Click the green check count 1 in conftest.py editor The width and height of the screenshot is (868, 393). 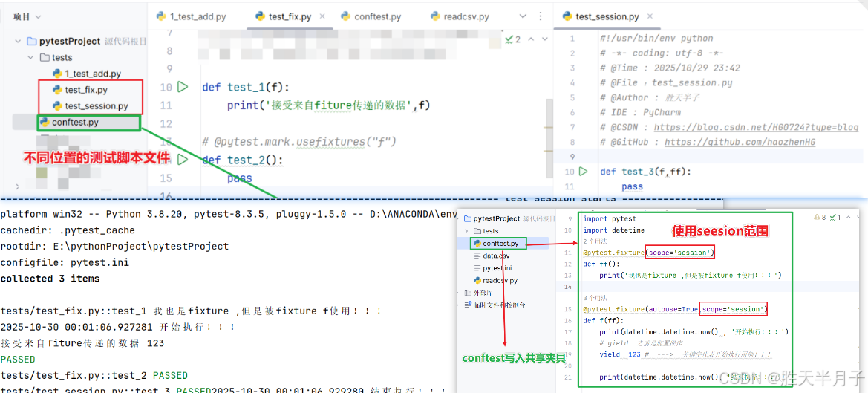coord(835,218)
